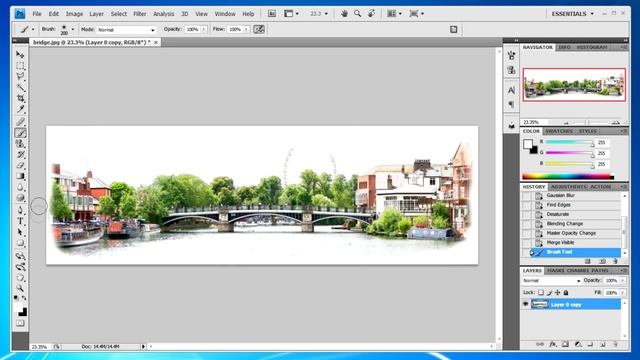
Task: Set history brush source at Gaussian Blur
Action: [x=527, y=196]
